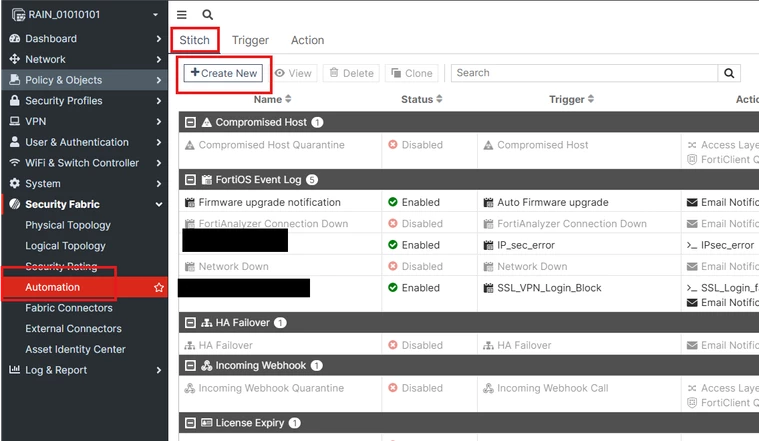The image size is (759, 441).
Task: Collapse the Incoming Webhook group
Action: (191, 365)
